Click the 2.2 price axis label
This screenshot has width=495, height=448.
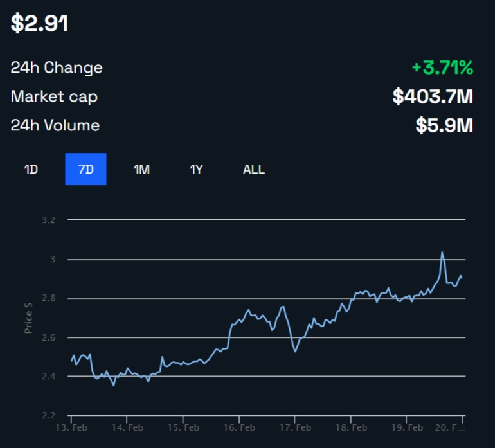pos(49,415)
